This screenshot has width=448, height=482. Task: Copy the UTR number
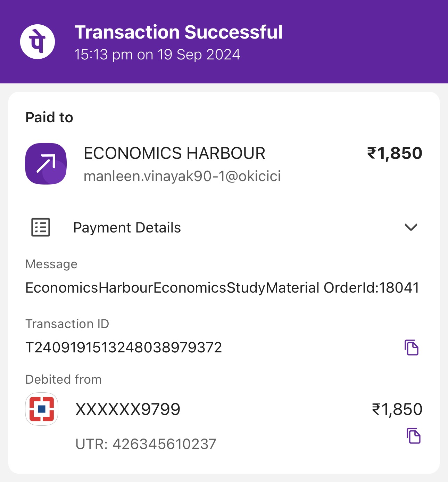413,436
